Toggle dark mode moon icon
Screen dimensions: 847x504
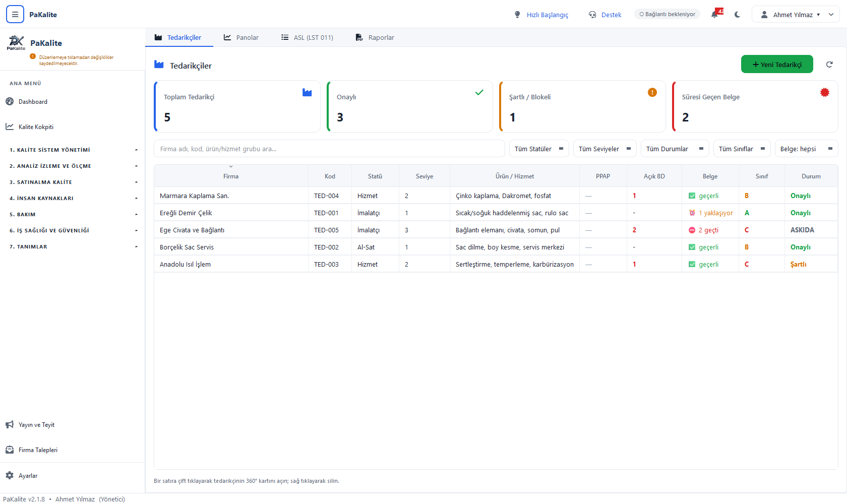coord(738,15)
